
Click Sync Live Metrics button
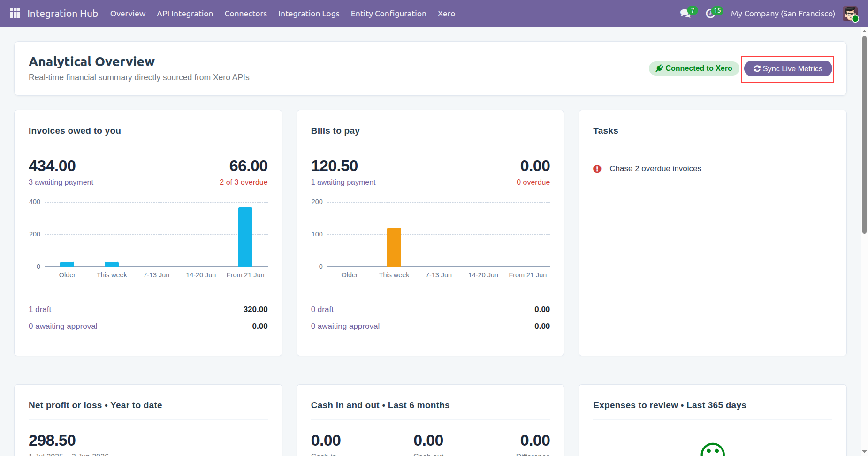point(788,68)
